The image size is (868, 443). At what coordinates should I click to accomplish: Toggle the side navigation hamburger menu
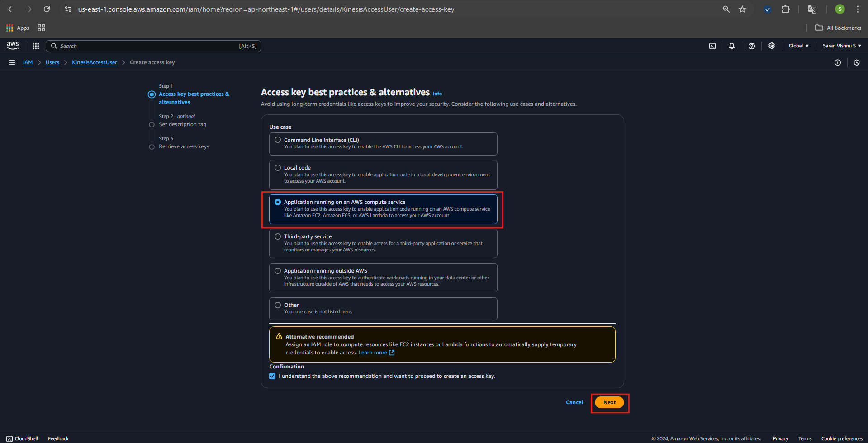[x=12, y=63]
